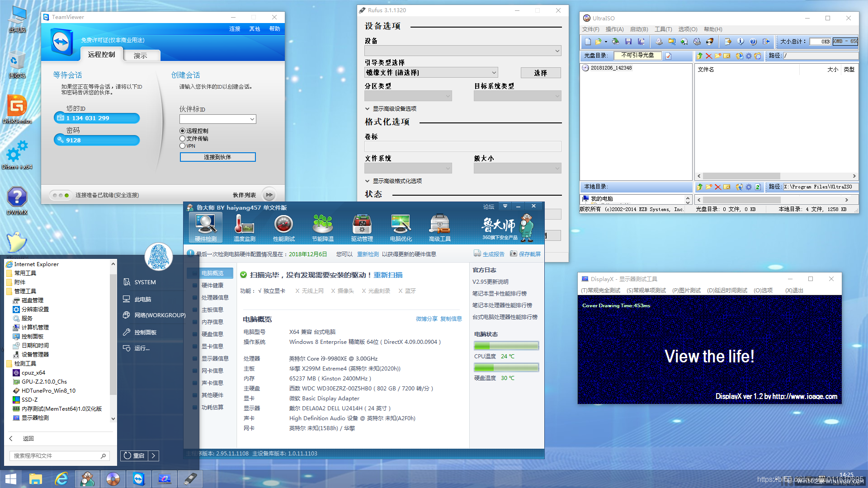Click 连接到伙伴 button in TeamViewer
868x488 pixels.
(217, 157)
